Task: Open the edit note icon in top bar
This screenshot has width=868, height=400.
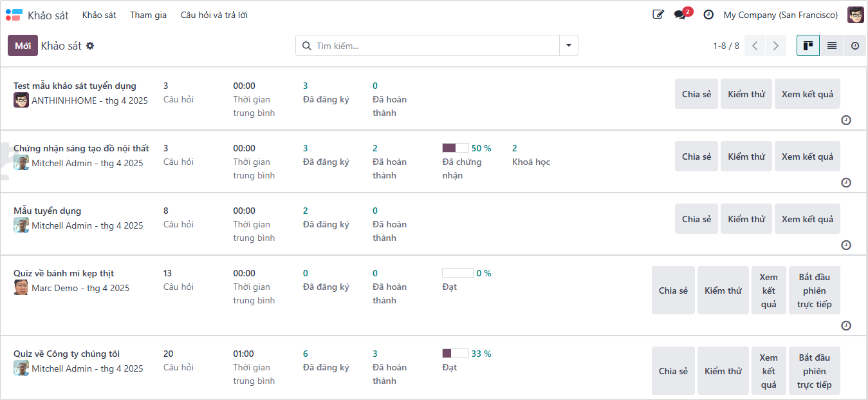Action: click(x=658, y=15)
